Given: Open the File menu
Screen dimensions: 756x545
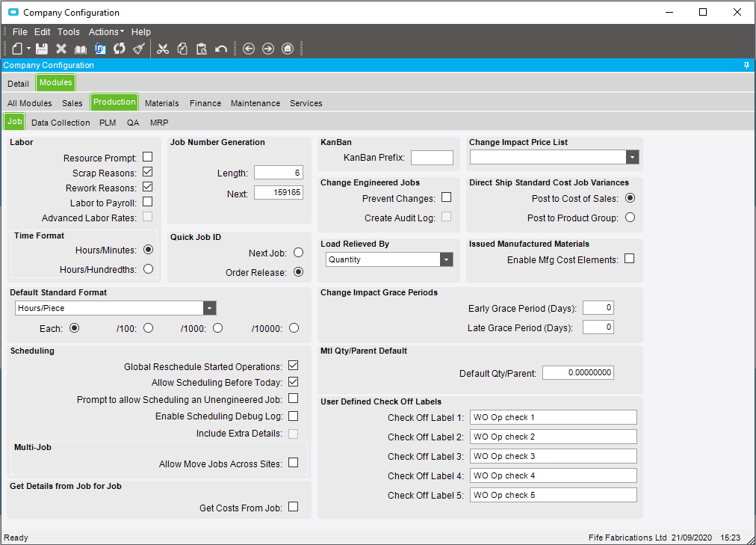Looking at the screenshot, I should pos(19,32).
